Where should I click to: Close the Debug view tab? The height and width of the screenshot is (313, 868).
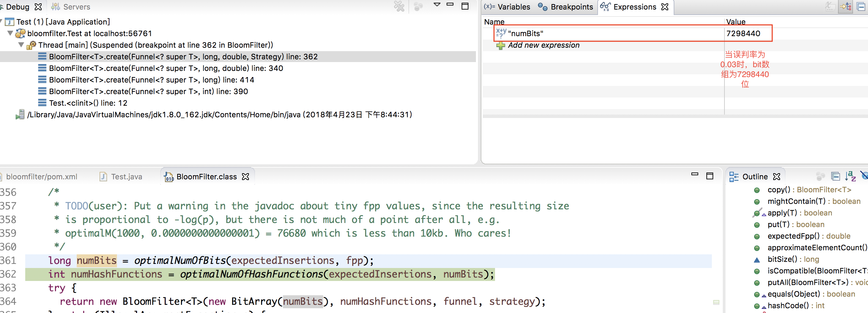point(38,7)
